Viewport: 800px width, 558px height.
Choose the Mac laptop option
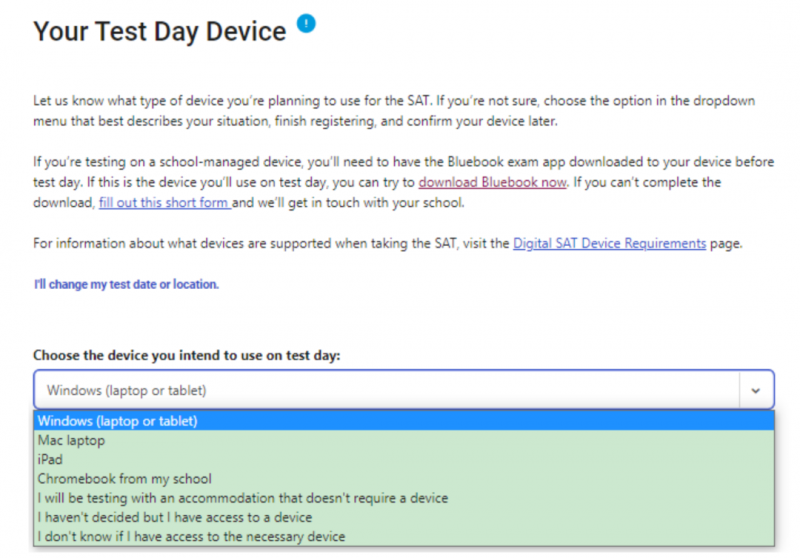[x=404, y=440]
